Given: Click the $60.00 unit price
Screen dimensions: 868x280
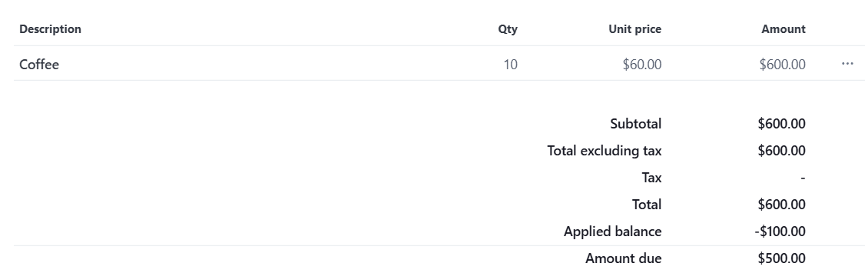Looking at the screenshot, I should coord(642,65).
